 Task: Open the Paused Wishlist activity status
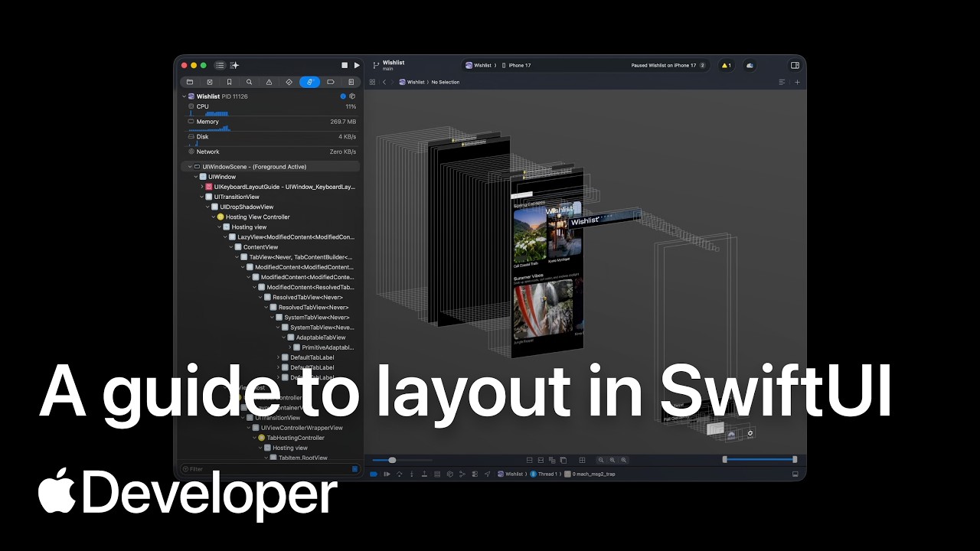click(664, 66)
